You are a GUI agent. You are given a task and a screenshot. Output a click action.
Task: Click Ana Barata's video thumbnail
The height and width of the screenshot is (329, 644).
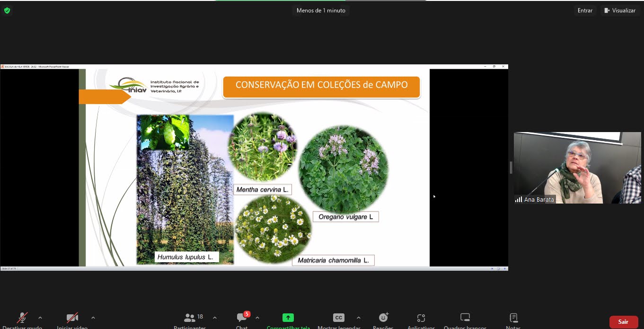pyautogui.click(x=577, y=168)
